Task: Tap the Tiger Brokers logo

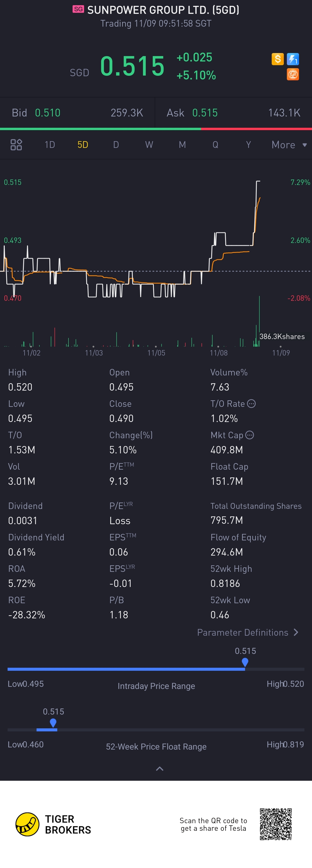Action: [x=53, y=824]
